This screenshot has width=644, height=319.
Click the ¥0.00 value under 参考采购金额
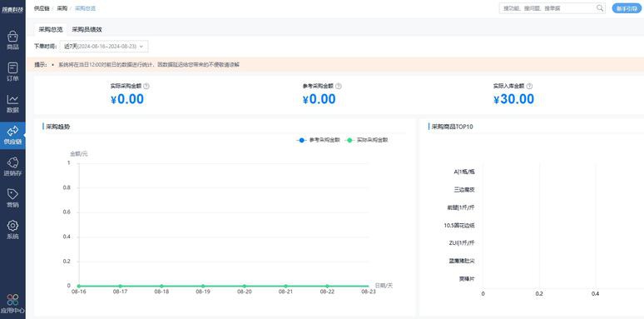[x=320, y=99]
